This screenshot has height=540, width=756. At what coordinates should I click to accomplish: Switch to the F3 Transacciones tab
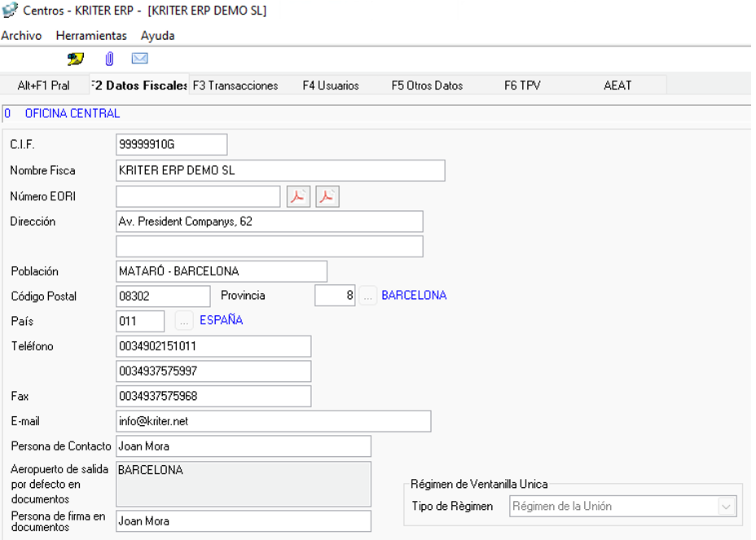[235, 86]
